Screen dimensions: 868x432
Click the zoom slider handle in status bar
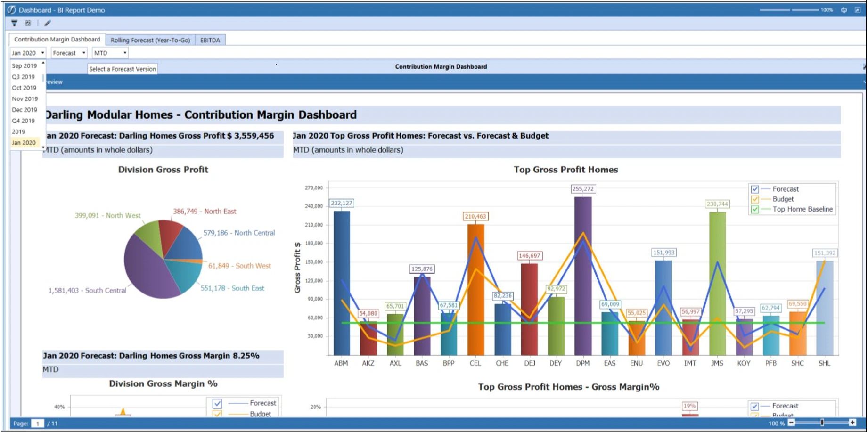point(822,423)
